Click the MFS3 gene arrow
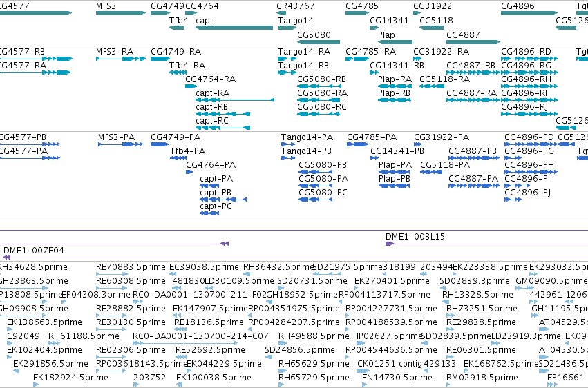588x388 pixels. click(121, 13)
